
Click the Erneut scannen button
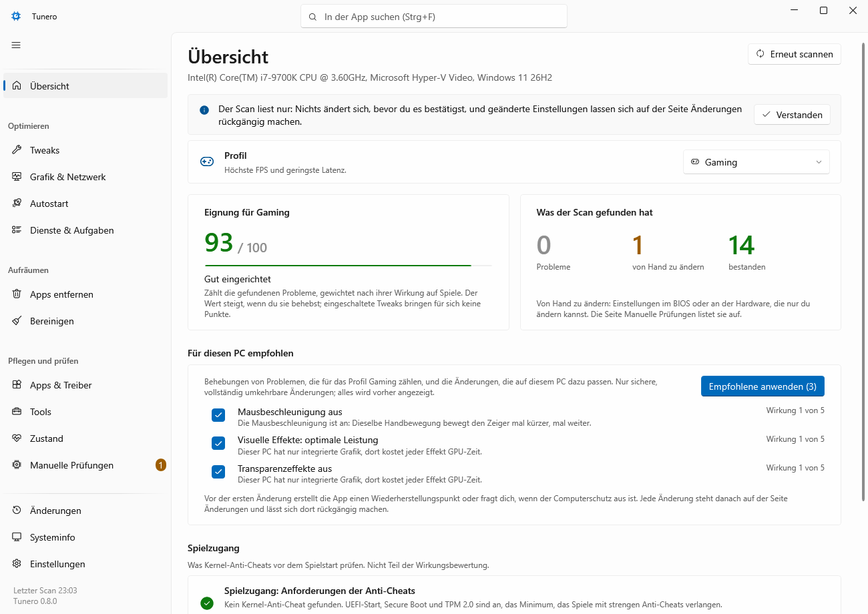coord(795,54)
